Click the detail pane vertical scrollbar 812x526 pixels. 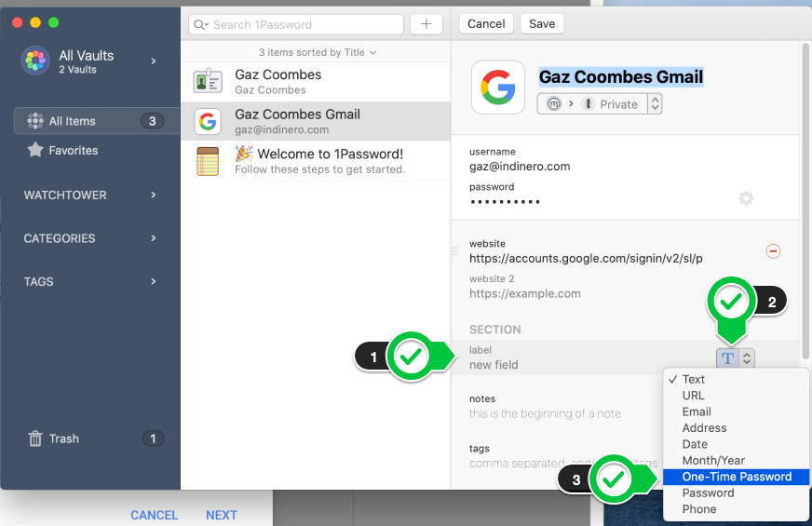pos(805,201)
